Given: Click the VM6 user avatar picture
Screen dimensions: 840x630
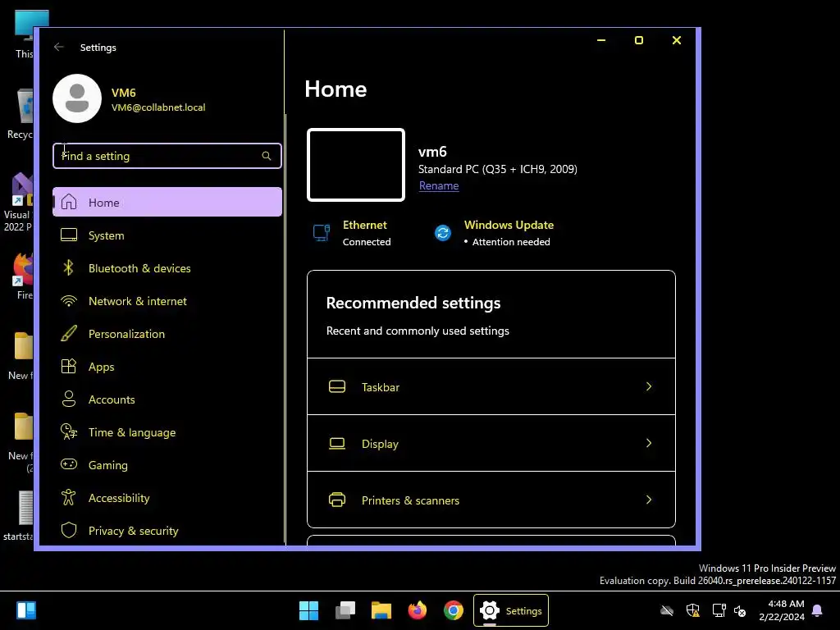Looking at the screenshot, I should coord(77,98).
